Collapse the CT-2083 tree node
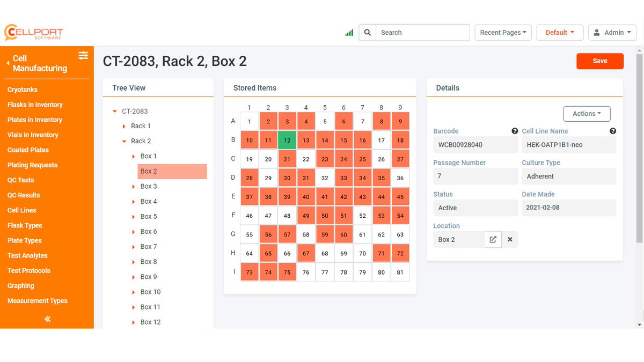This screenshot has width=644, height=362. pyautogui.click(x=114, y=111)
